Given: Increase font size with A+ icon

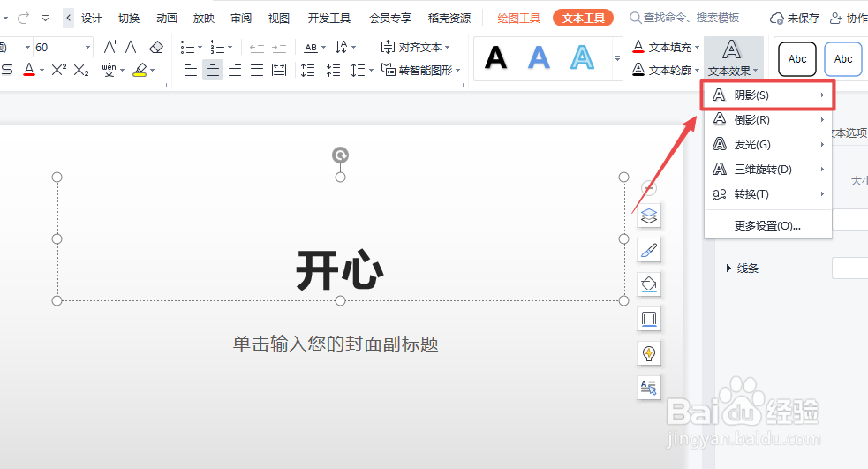Looking at the screenshot, I should (110, 47).
